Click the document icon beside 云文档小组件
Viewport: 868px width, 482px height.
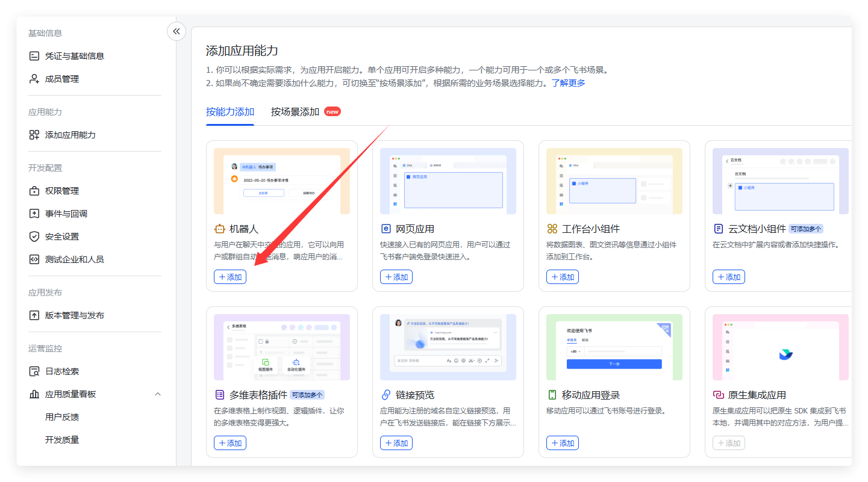tap(718, 229)
